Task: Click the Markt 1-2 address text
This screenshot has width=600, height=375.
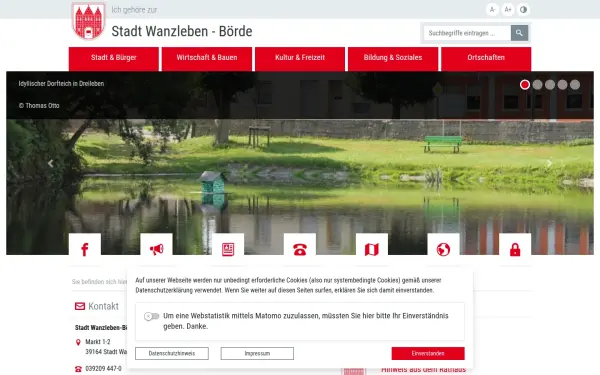Action: pos(98,342)
